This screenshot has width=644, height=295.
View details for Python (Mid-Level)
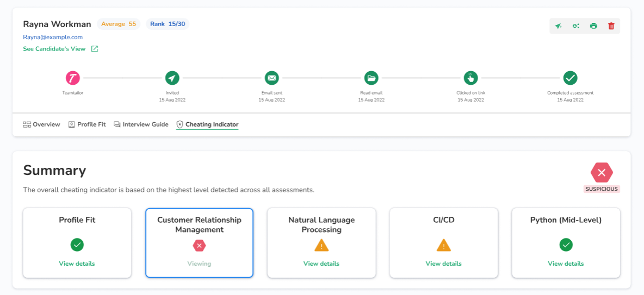pyautogui.click(x=566, y=263)
